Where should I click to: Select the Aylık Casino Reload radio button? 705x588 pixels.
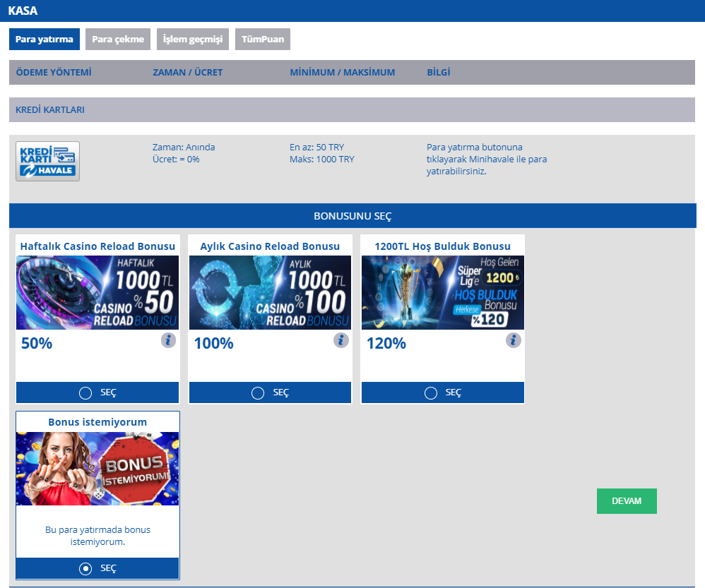pyautogui.click(x=258, y=393)
